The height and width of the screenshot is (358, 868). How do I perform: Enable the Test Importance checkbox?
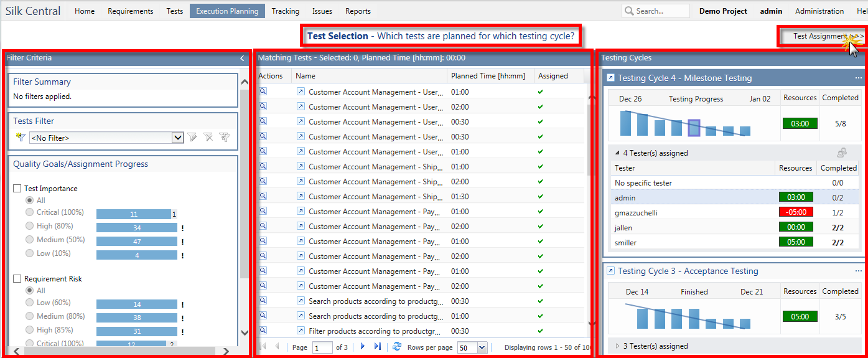click(x=17, y=189)
